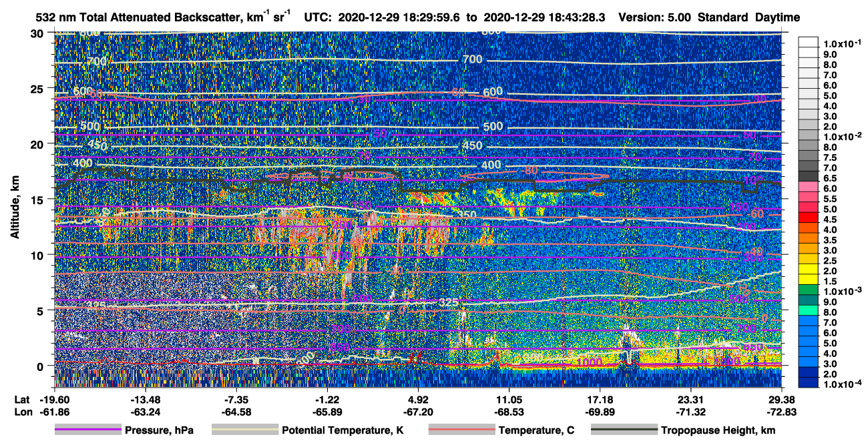Click the longitude label -72.83
868x445 pixels.
pyautogui.click(x=781, y=412)
